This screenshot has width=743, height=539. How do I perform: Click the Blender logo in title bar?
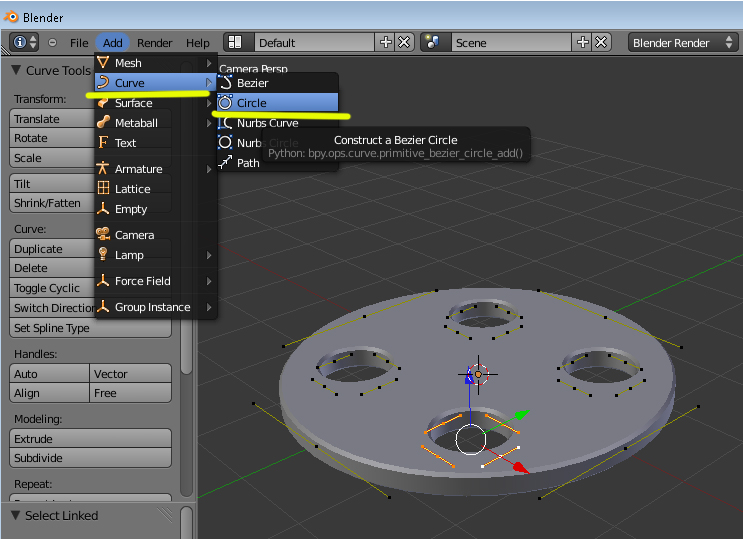[11, 17]
